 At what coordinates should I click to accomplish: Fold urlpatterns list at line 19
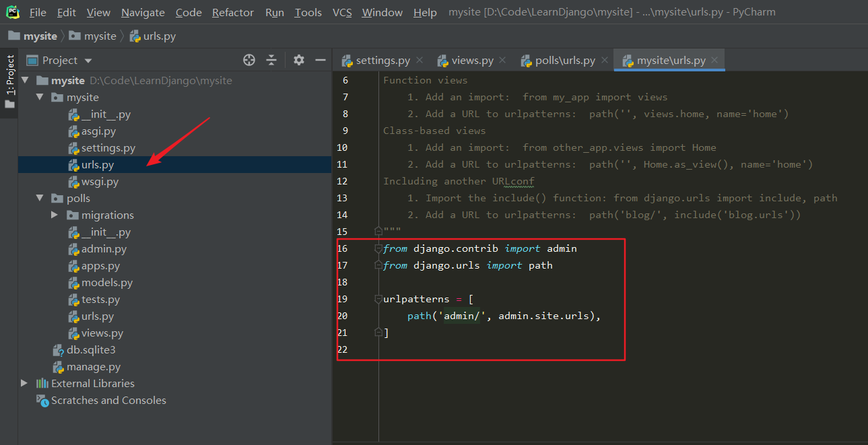379,299
